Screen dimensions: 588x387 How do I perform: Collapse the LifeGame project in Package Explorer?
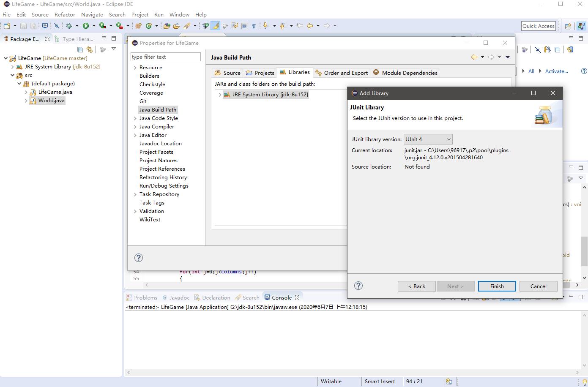click(x=5, y=58)
